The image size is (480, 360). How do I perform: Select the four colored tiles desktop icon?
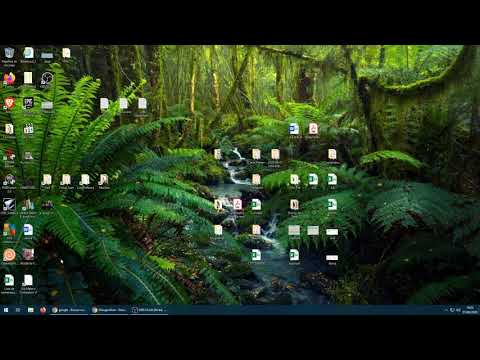[9, 230]
